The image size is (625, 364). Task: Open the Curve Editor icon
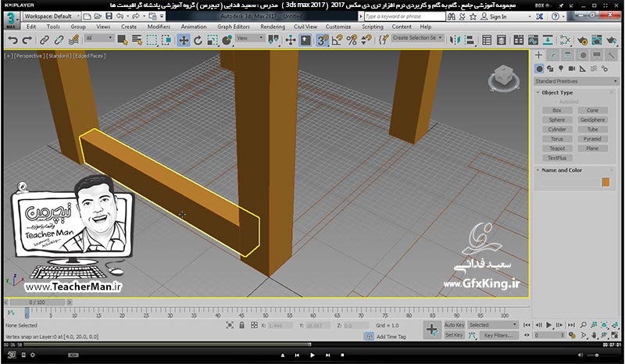(x=534, y=40)
